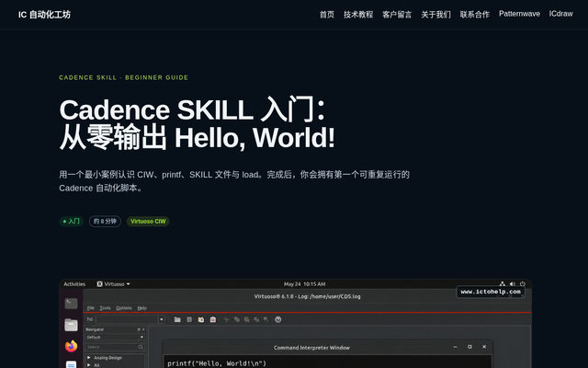The width and height of the screenshot is (588, 368).
Task: Open the Patternwave navigation link
Action: pos(519,14)
